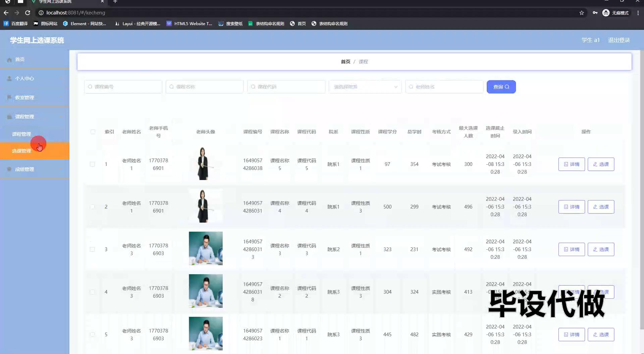Select the checkbox for row 3
644x354 pixels.
[92, 249]
